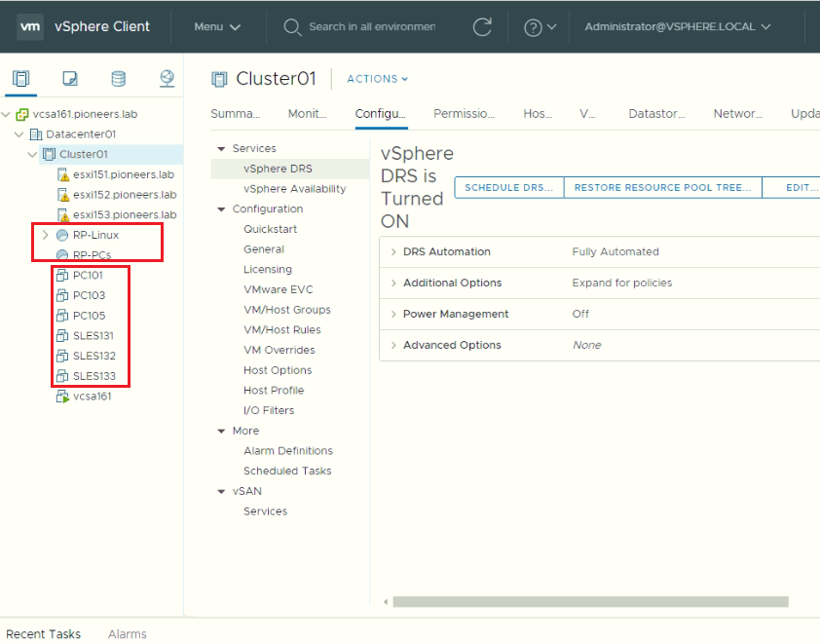820x644 pixels.
Task: Collapse the Services section in Configure menu
Action: point(221,149)
